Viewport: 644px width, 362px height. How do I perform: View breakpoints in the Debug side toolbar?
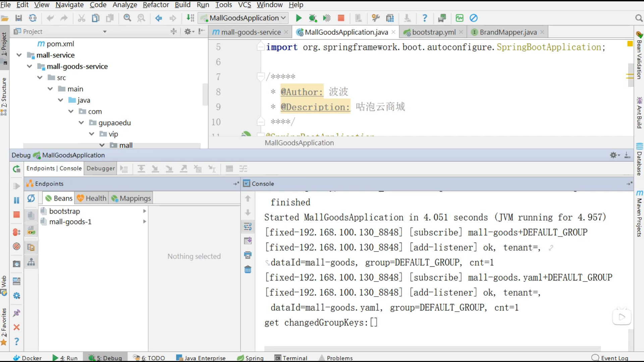[16, 232]
